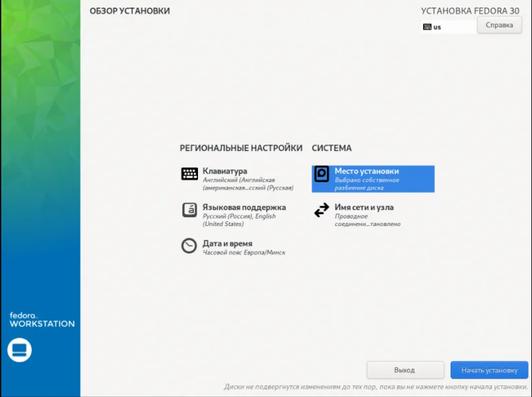This screenshot has width=532, height=397.
Task: Click the Место установки disk icon
Action: [322, 174]
